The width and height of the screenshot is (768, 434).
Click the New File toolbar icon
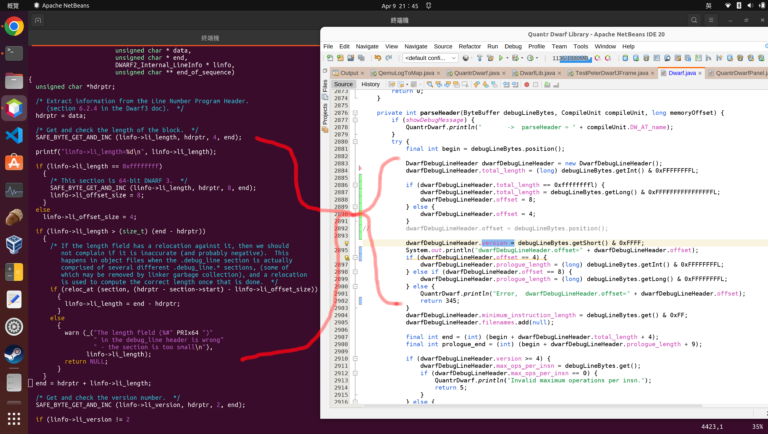pyautogui.click(x=330, y=58)
